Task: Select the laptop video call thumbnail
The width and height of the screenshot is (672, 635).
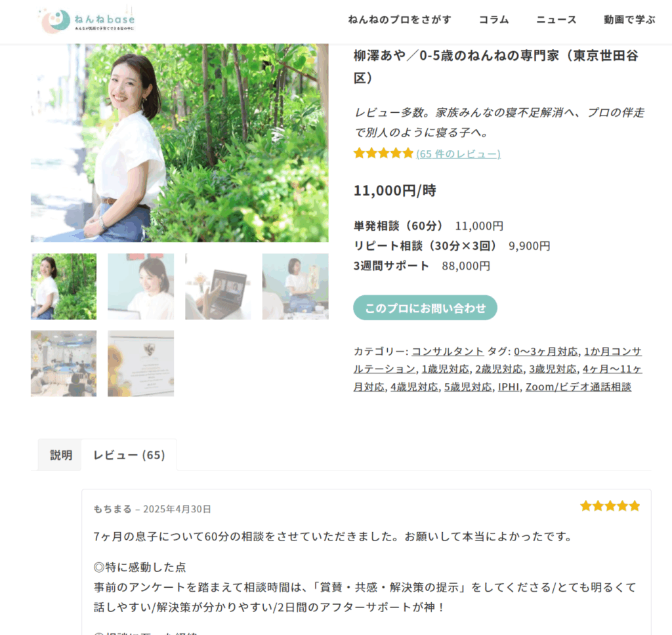Action: (218, 286)
